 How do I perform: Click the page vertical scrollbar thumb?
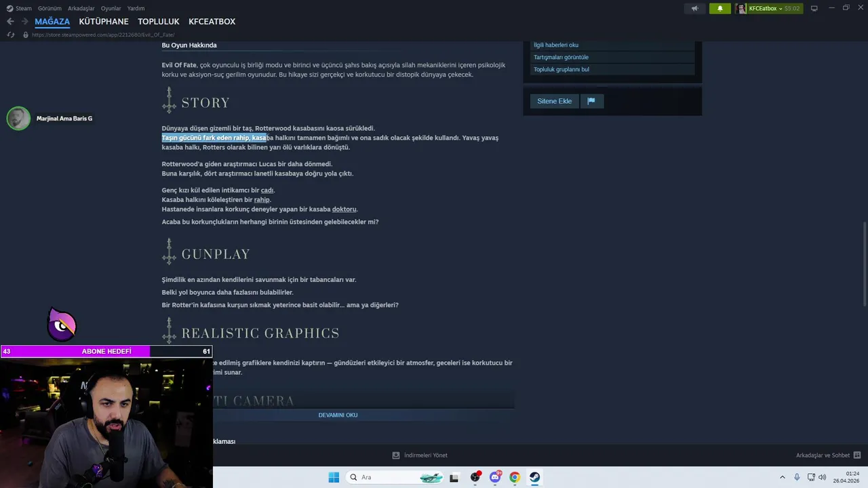(x=864, y=265)
